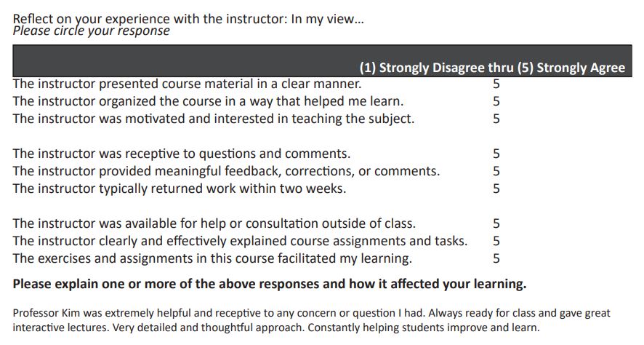Click the score 5 for motivated and interested
The height and width of the screenshot is (345, 644).
click(496, 119)
